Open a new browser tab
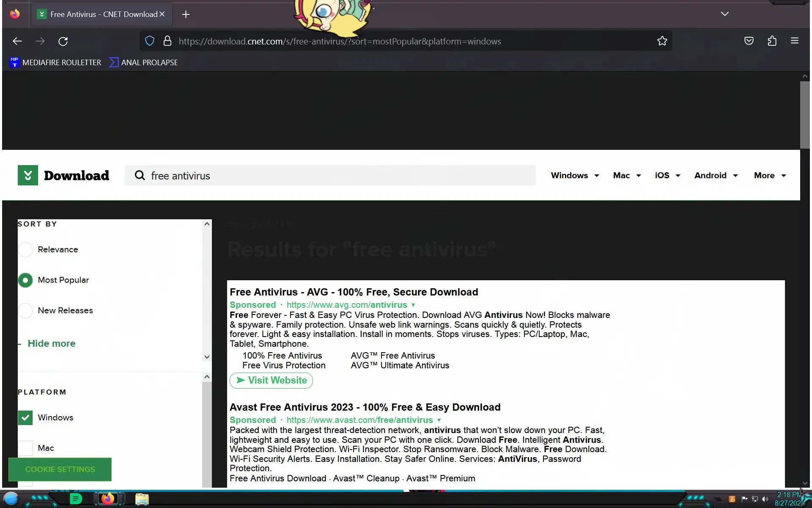The image size is (812, 508). (186, 14)
